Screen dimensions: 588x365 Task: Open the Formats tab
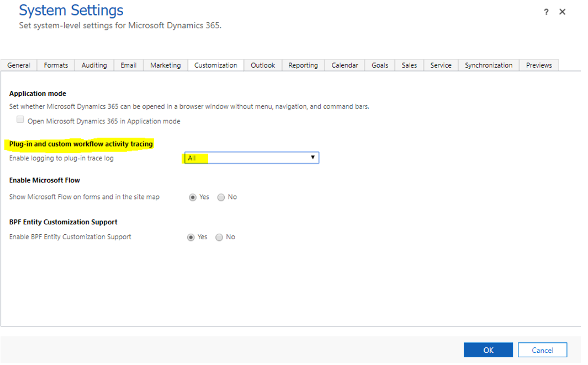56,65
